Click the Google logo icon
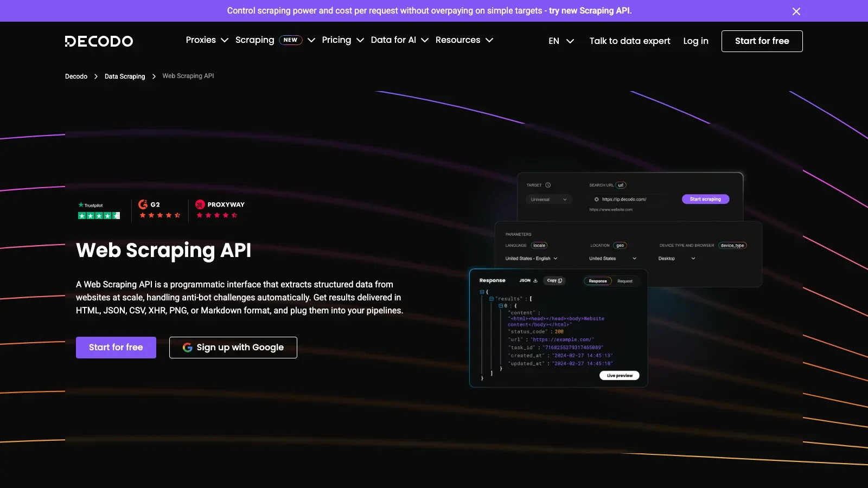 pos(187,348)
